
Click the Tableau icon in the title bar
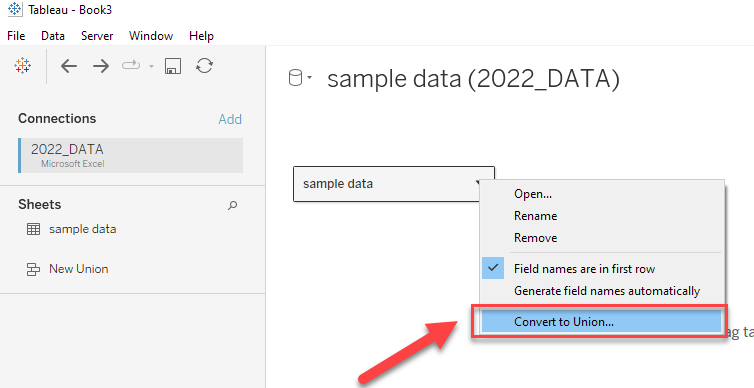coord(15,9)
